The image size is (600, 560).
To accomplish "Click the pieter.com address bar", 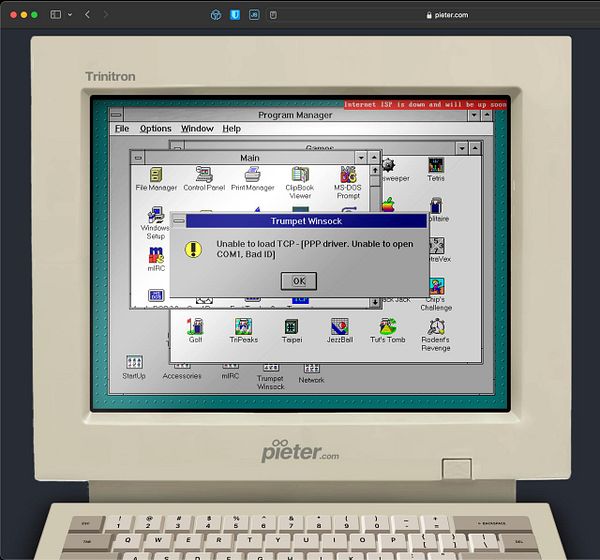I will point(447,15).
